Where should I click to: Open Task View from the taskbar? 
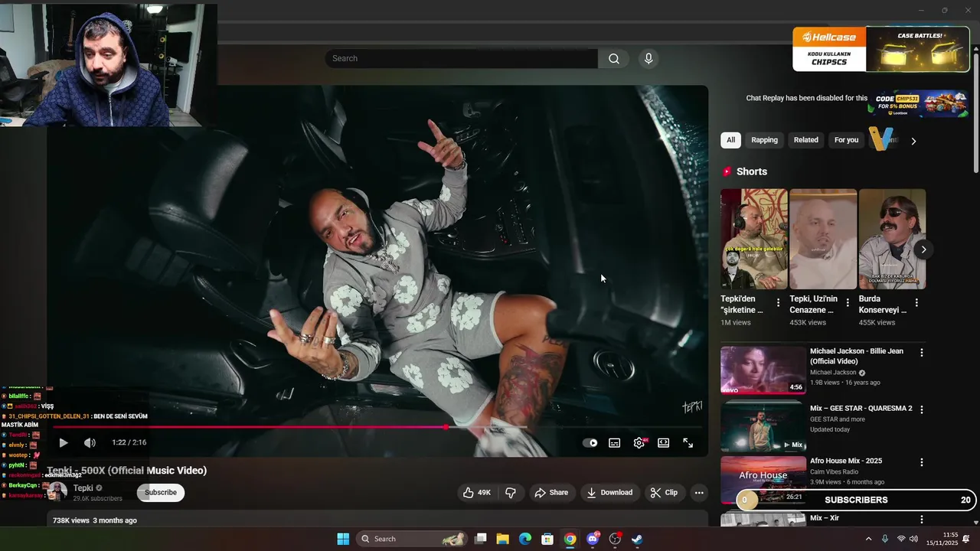480,539
